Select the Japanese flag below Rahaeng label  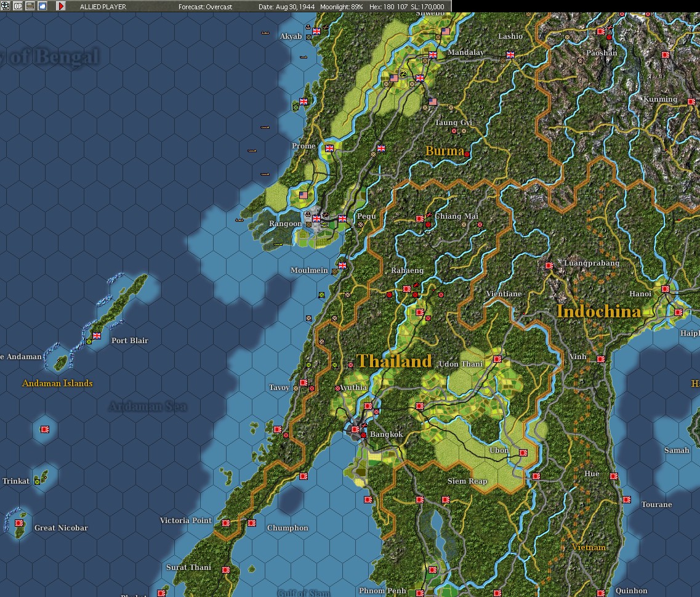pos(407,289)
